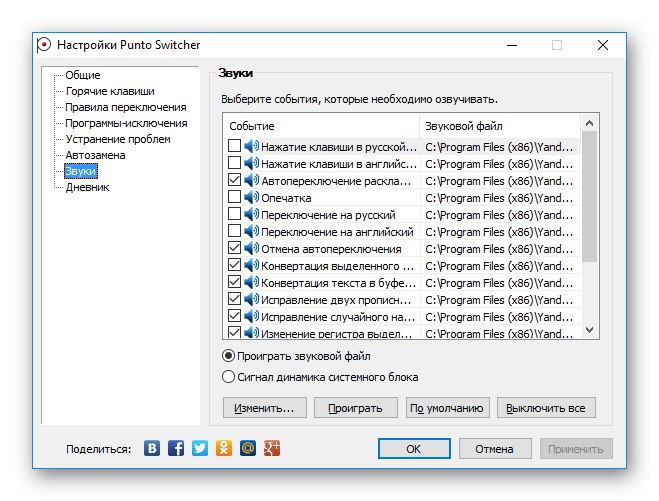Screen dimensions: 659x501
Task: Sort by Событие column header
Action: pos(321,126)
